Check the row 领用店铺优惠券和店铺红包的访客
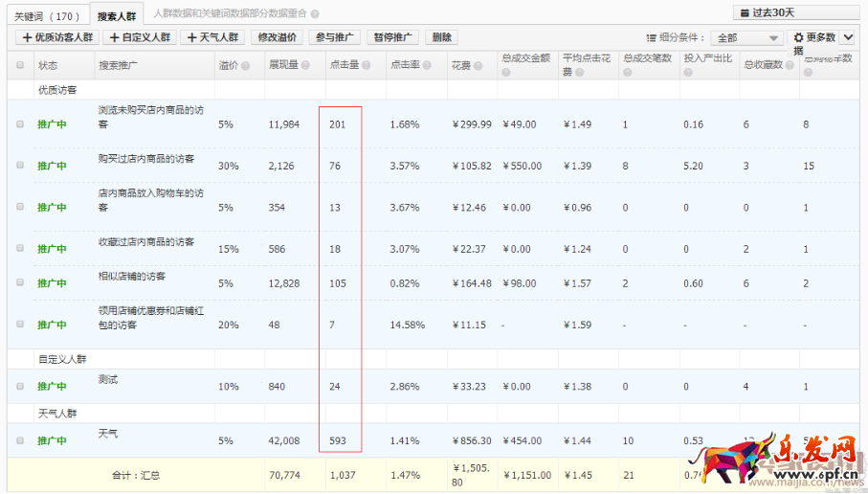Image resolution: width=868 pixels, height=494 pixels. tap(20, 324)
